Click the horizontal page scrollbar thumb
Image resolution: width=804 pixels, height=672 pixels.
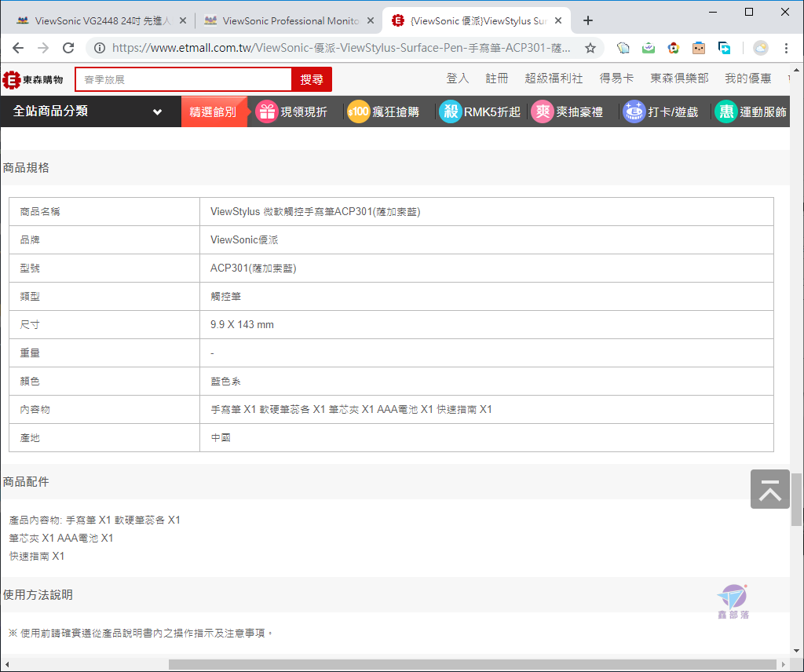(472, 664)
